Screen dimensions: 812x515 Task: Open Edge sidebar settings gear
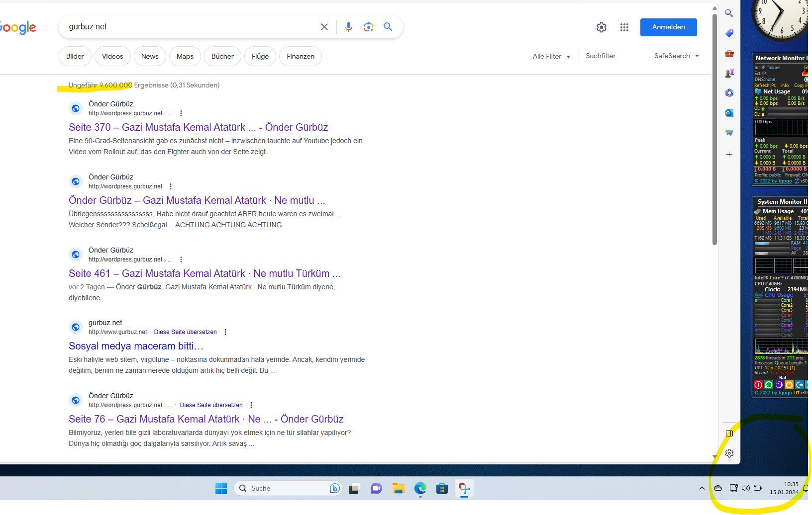click(x=729, y=453)
